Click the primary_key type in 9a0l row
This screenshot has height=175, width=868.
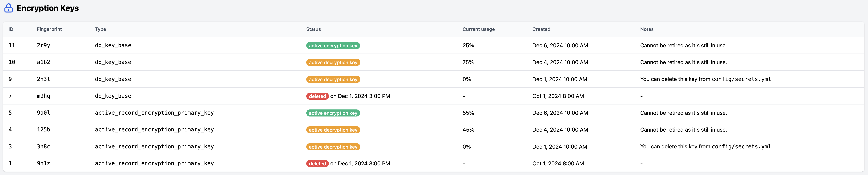[154, 113]
